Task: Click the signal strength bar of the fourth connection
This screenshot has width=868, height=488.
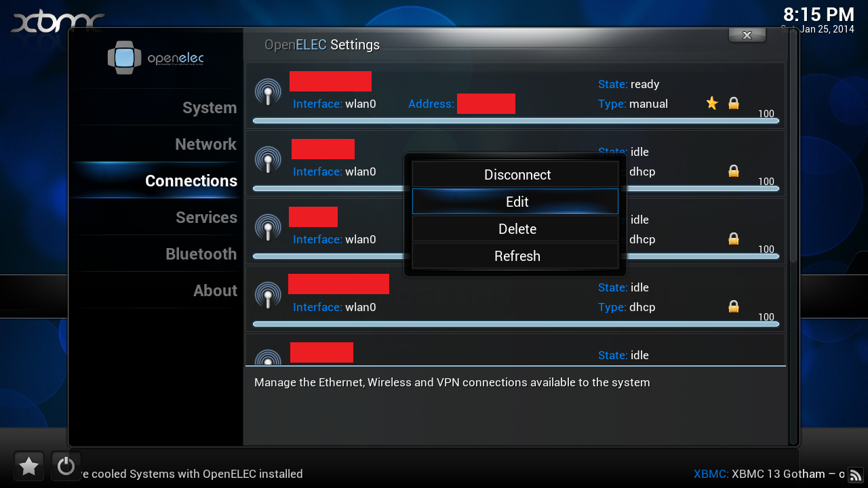Action: [x=515, y=324]
